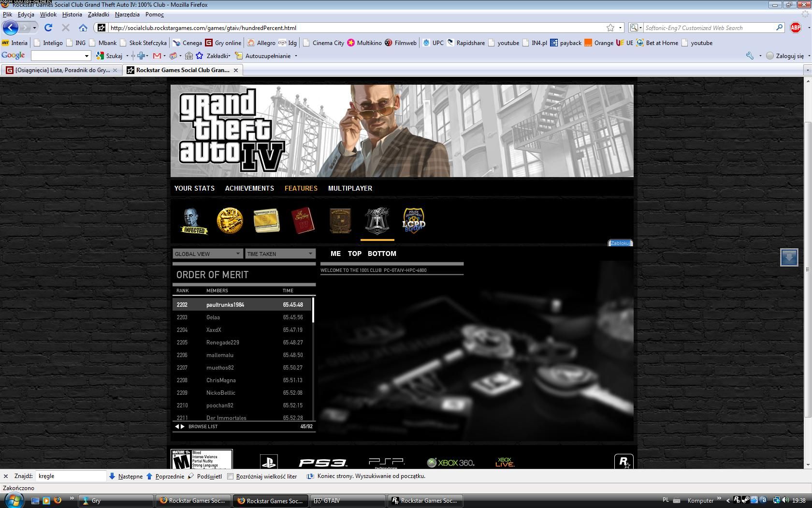Screen dimensions: 812x508
Task: Open the Narzędzia menu
Action: (x=127, y=15)
